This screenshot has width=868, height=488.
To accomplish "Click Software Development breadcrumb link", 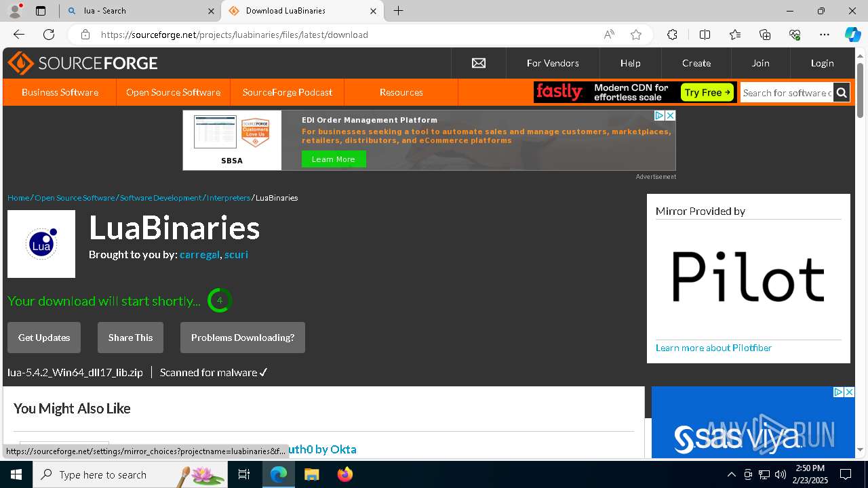I will (161, 198).
